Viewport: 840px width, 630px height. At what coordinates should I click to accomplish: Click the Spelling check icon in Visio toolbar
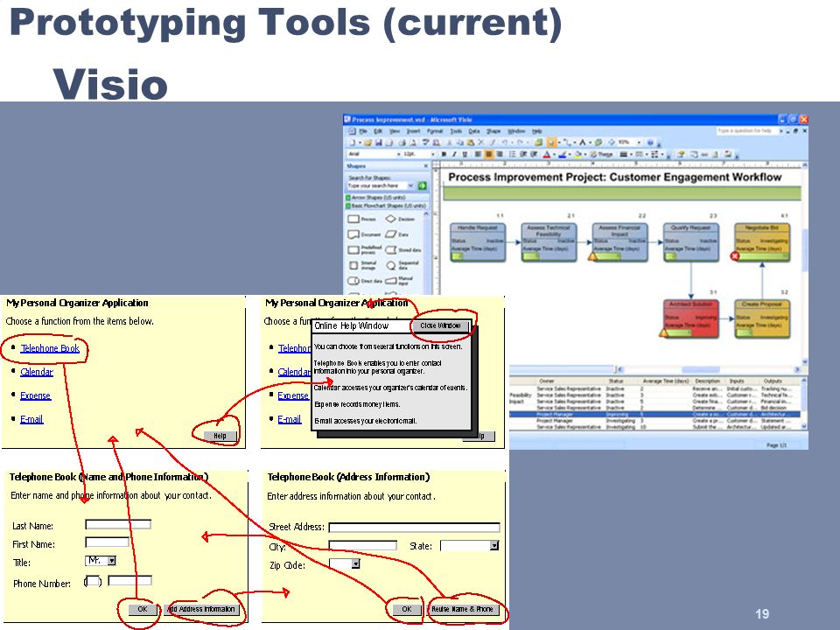click(425, 143)
